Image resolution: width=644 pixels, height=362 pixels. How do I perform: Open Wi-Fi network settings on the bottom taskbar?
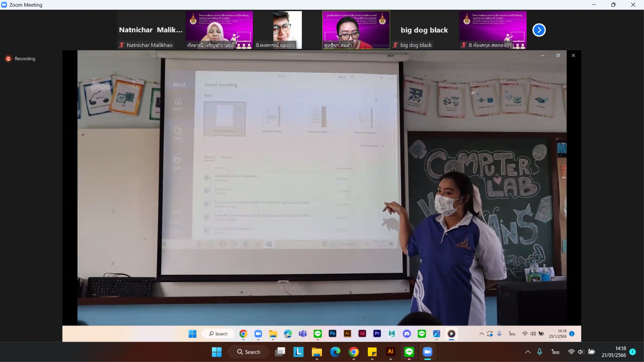coord(571,352)
